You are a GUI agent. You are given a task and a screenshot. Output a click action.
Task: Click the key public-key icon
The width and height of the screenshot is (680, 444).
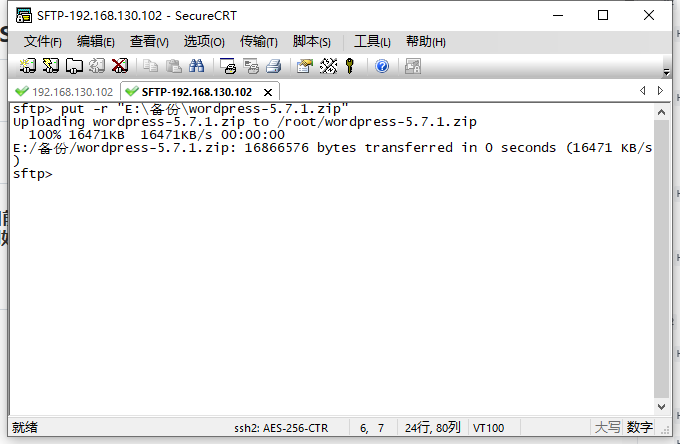point(350,66)
